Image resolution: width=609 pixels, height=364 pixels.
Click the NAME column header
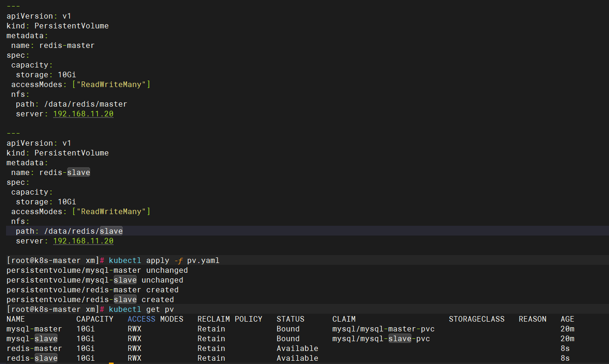(16, 319)
